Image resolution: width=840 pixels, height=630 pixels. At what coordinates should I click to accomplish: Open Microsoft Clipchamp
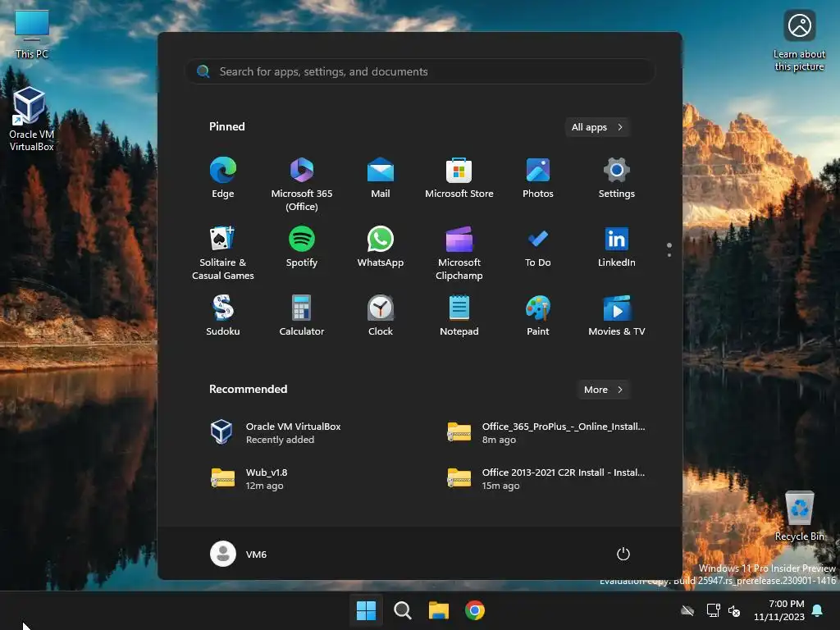pos(459,253)
